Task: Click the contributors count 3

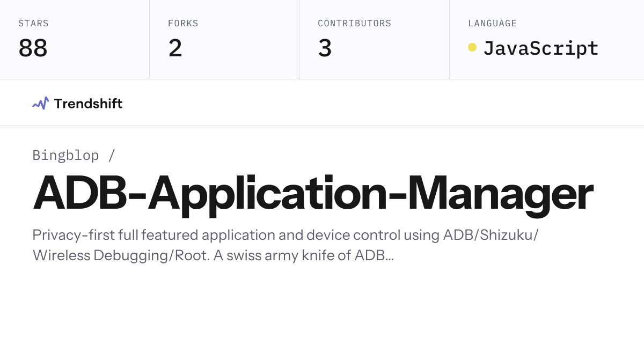Action: point(325,48)
